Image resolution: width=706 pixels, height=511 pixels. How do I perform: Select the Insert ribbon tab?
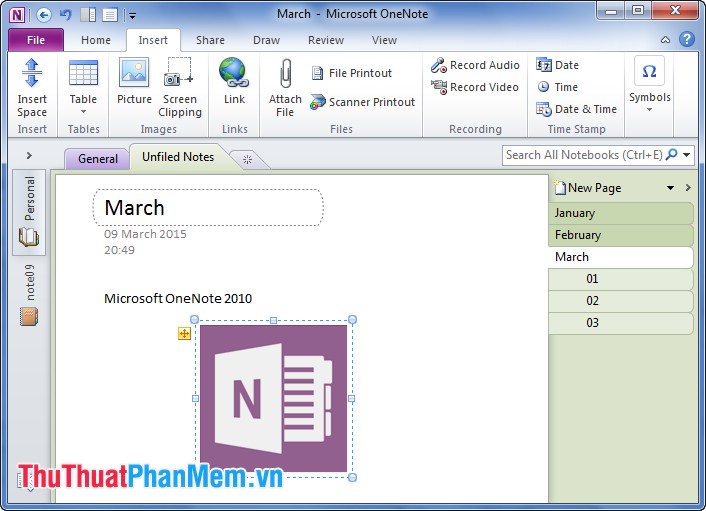pyautogui.click(x=153, y=40)
